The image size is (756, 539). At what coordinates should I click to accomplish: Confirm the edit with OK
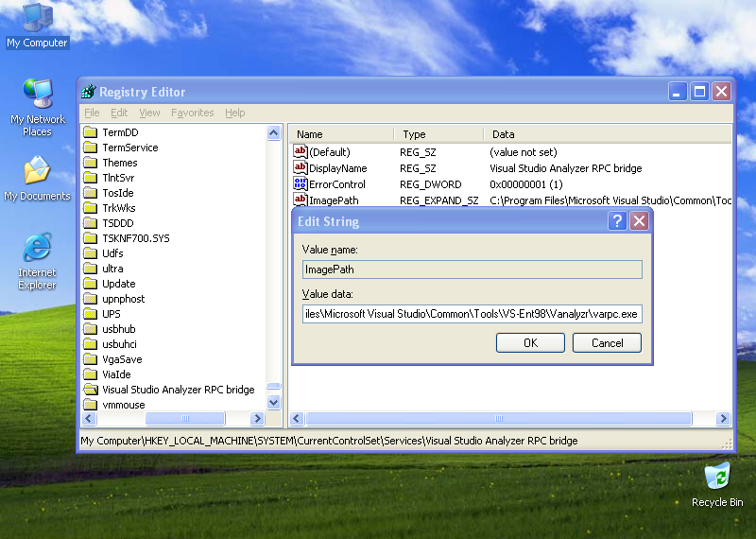pos(530,342)
